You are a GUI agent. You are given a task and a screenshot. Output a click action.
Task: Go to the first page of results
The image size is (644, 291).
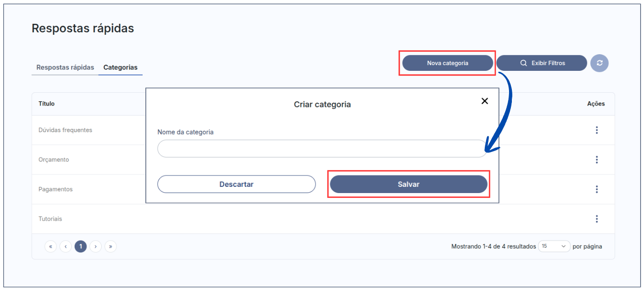[50, 246]
